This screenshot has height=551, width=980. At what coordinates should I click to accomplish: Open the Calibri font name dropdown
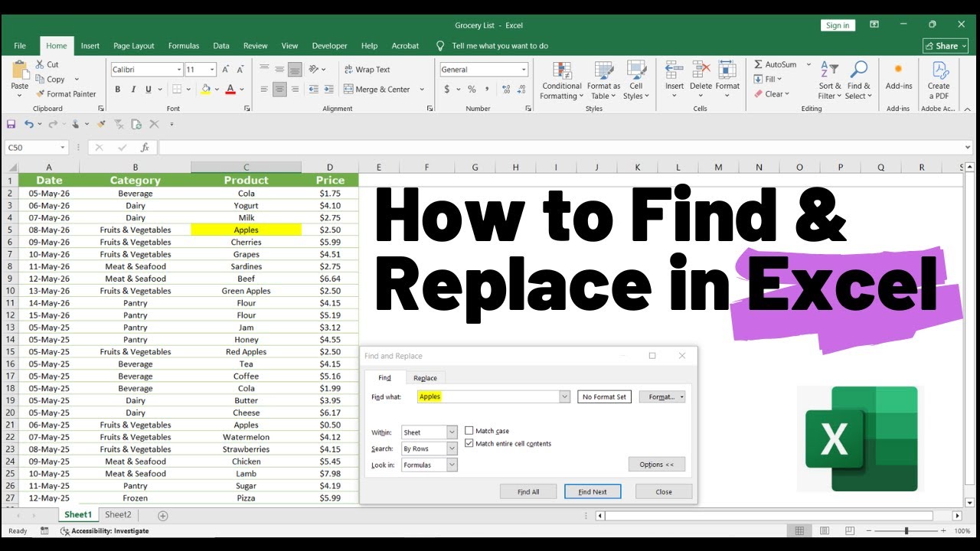pos(178,70)
